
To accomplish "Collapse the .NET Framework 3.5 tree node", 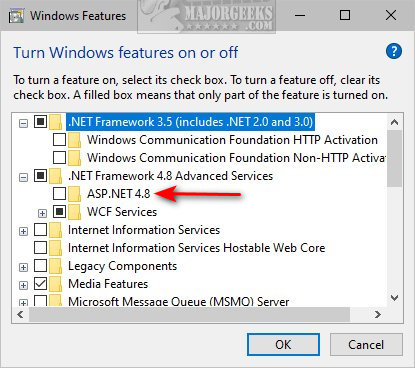I will 23,123.
